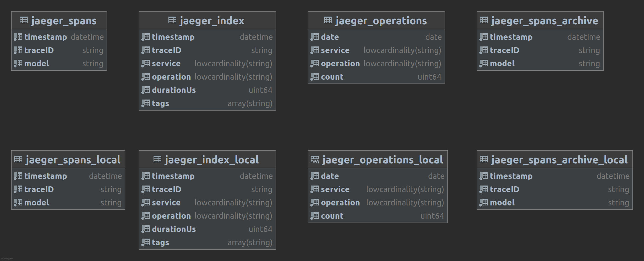Click column icon for tags in jaeger_index_local

(x=146, y=242)
